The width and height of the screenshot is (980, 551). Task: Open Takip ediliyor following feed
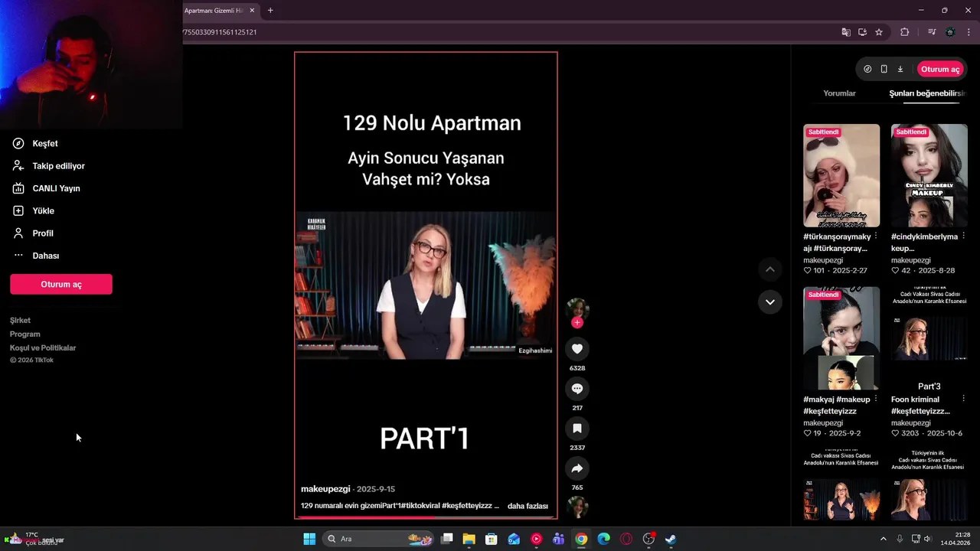tap(48, 166)
